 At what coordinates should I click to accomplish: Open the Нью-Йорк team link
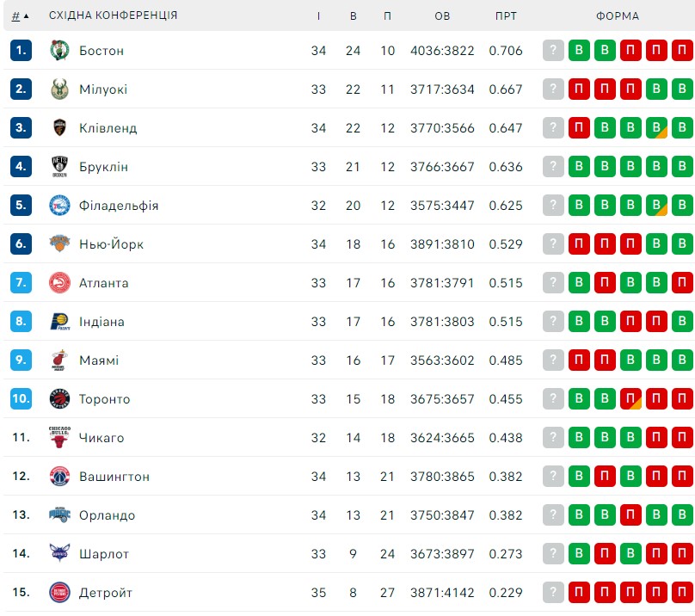point(111,244)
